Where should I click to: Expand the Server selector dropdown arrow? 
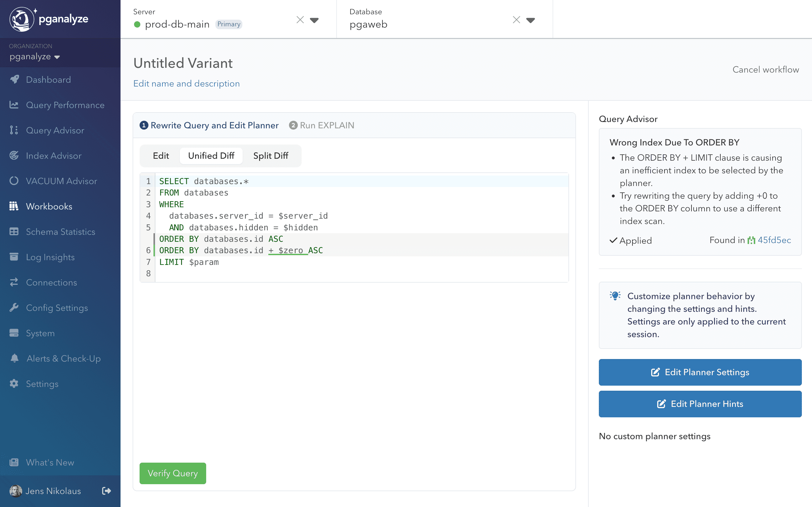click(314, 20)
